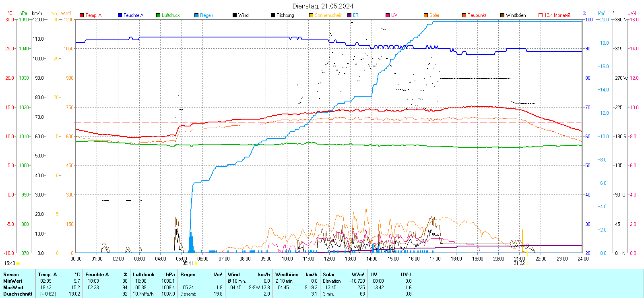Click the chart title Dienstag, 21.05.2024
Image resolution: width=644 pixels, height=298 pixels.
click(x=323, y=6)
